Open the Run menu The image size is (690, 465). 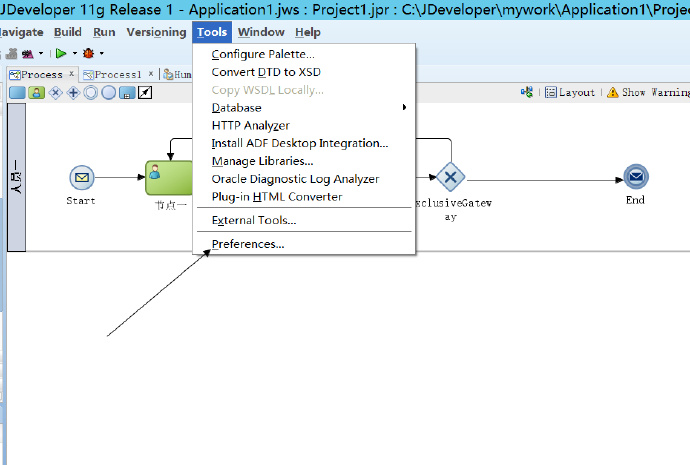104,32
